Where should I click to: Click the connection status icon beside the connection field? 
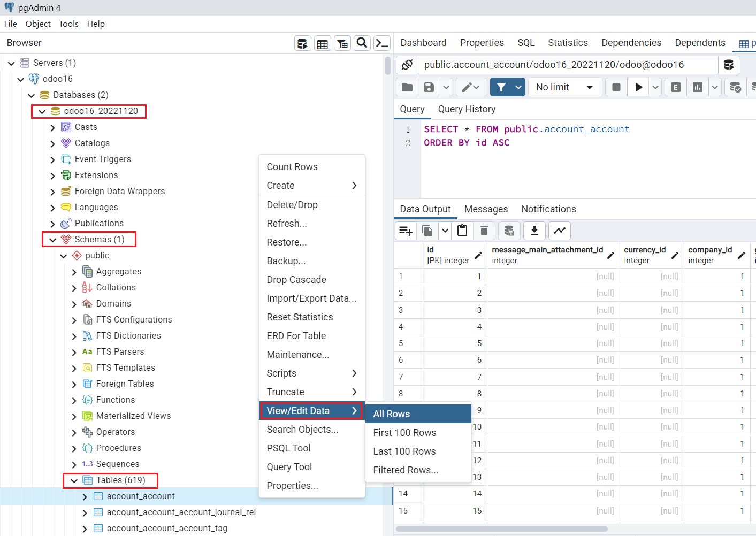point(407,65)
